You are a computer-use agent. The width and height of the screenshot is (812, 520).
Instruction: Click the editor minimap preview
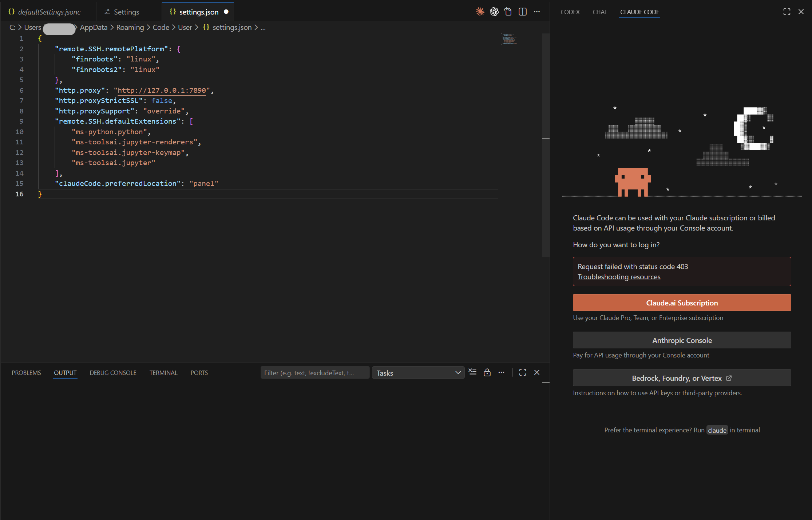pos(509,39)
